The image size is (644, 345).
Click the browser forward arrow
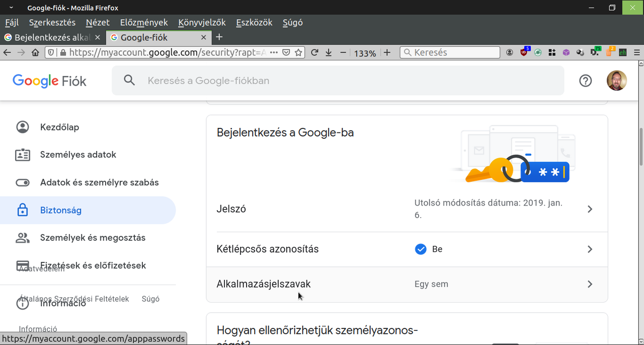point(21,52)
